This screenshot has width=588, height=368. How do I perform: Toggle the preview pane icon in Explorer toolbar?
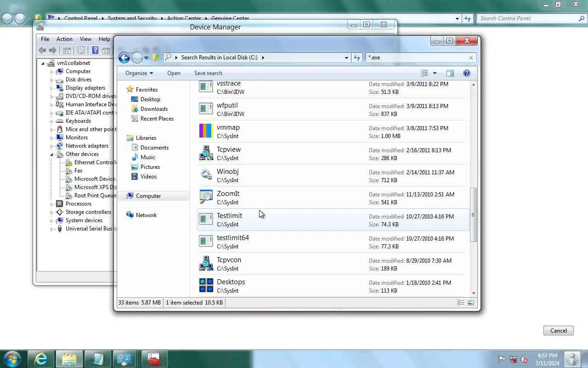(x=450, y=73)
